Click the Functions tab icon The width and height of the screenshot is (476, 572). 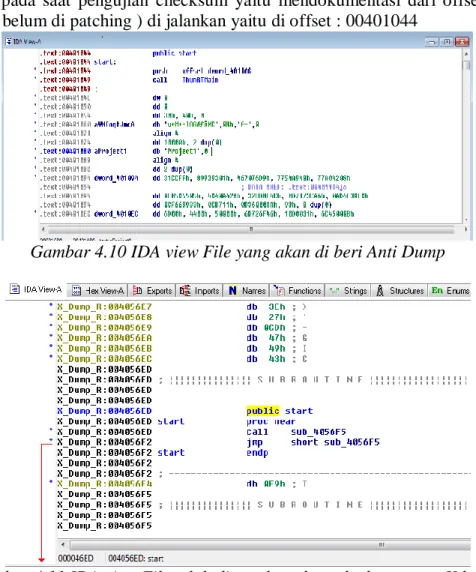coord(279,290)
